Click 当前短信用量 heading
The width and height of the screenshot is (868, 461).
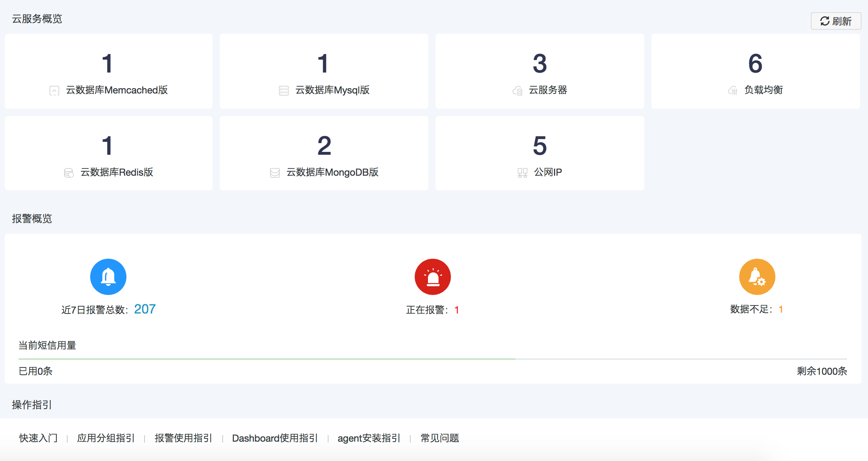(48, 345)
